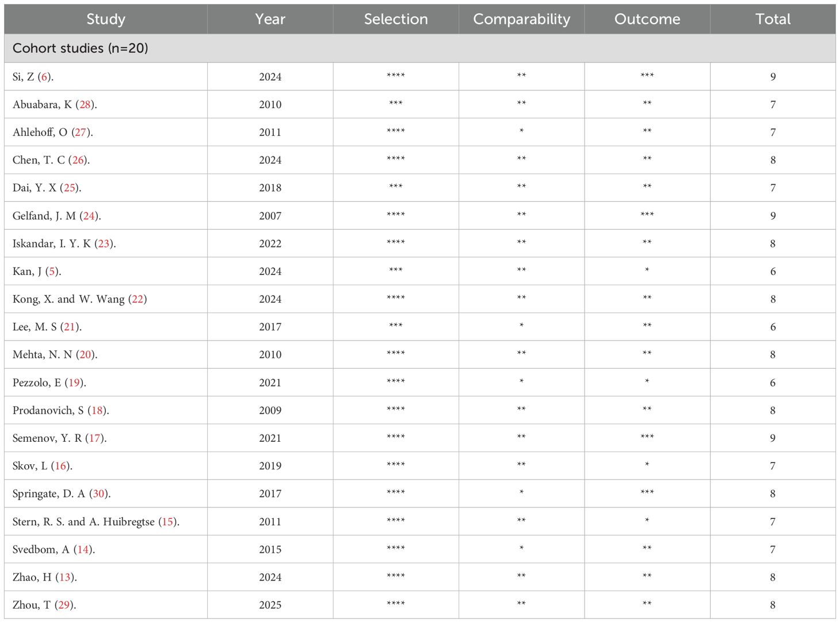The height and width of the screenshot is (623, 840).
Task: Select Selection stars in the Chen, T. C row
Action: [x=396, y=158]
